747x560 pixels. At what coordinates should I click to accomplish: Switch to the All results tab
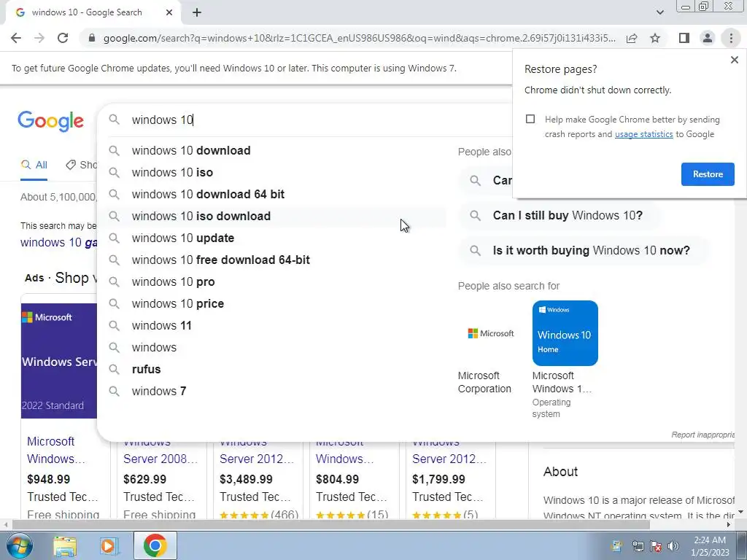tap(34, 166)
